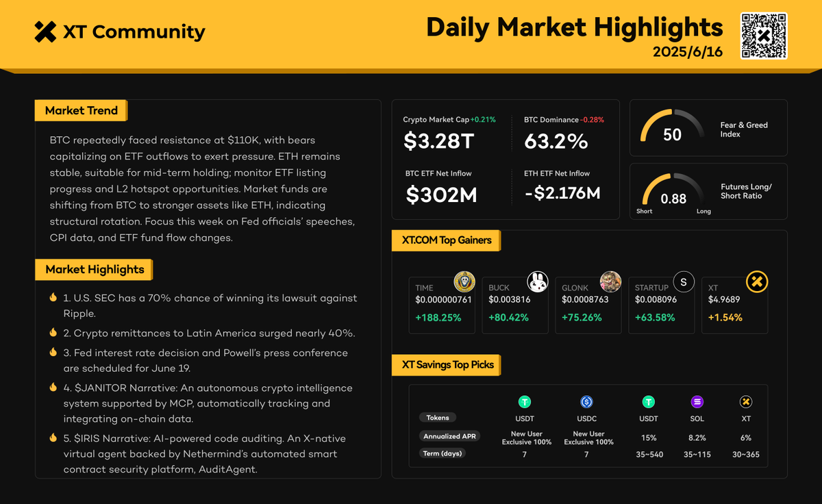The width and height of the screenshot is (822, 504).
Task: Click the XT icon in the Savings table
Action: click(x=746, y=402)
